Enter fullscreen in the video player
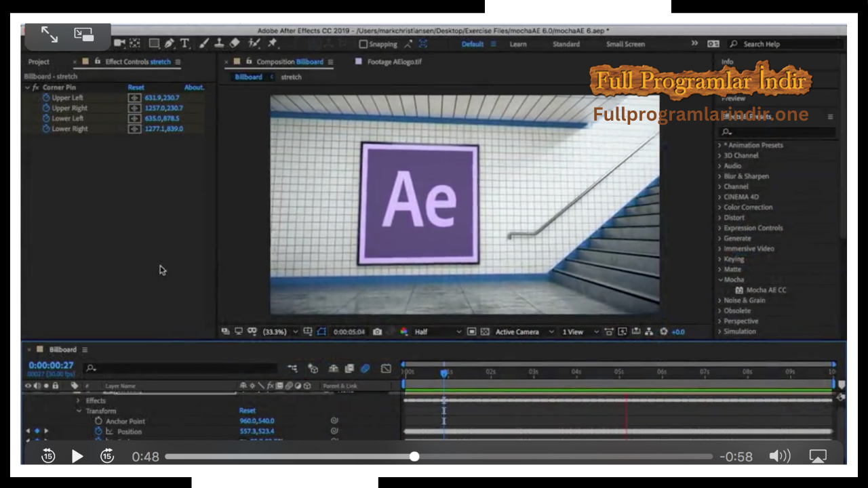Image resolution: width=868 pixels, height=488 pixels. 50,35
